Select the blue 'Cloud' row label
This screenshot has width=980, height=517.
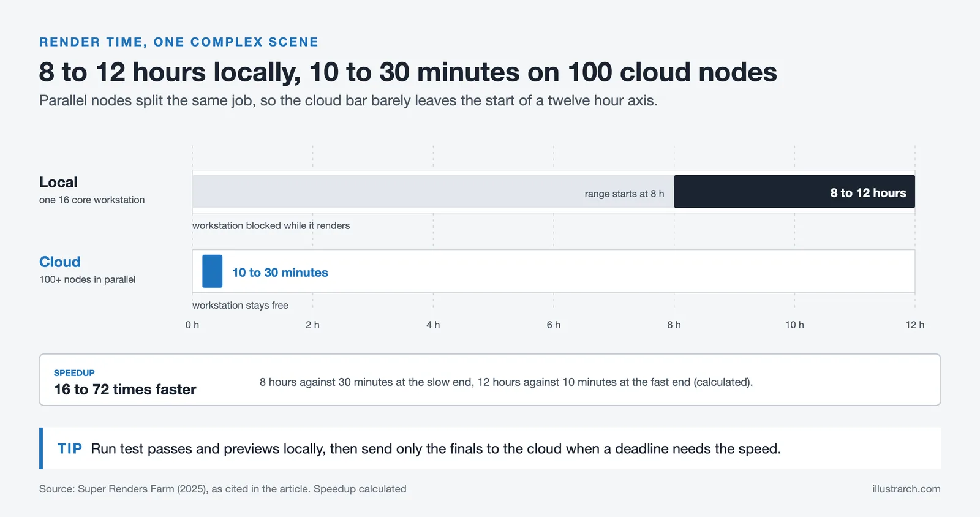[x=60, y=262]
